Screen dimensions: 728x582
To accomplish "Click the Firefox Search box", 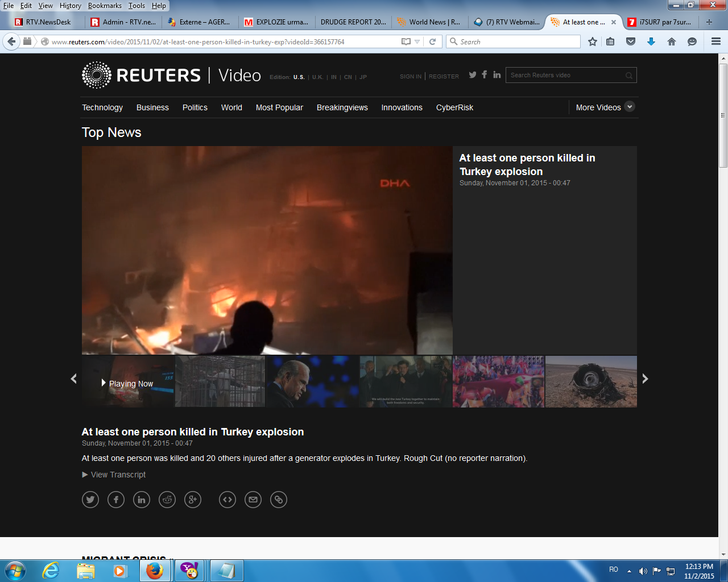I will tap(513, 41).
